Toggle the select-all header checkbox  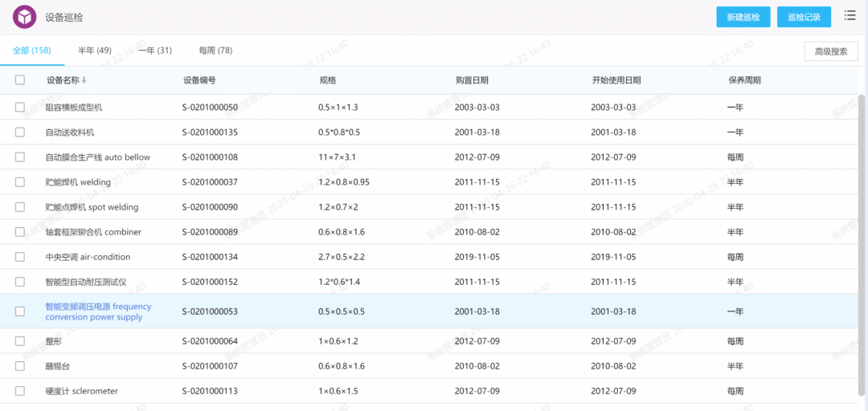point(20,80)
